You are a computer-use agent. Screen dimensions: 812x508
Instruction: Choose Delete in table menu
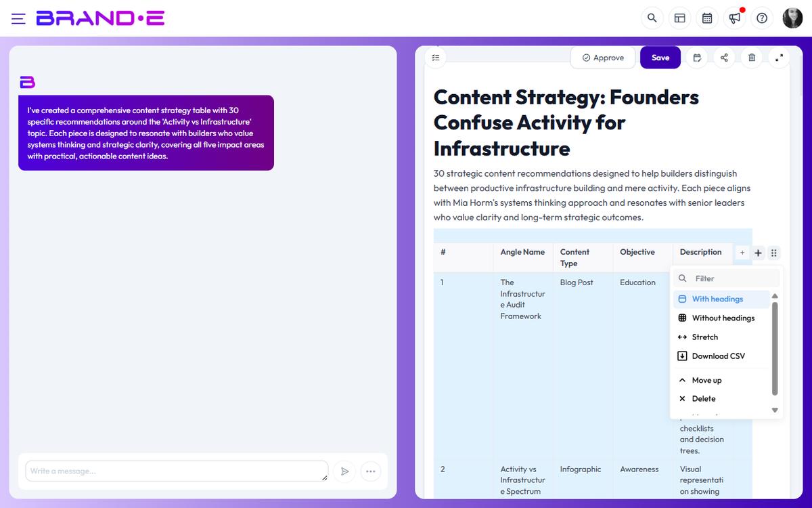click(x=721, y=398)
